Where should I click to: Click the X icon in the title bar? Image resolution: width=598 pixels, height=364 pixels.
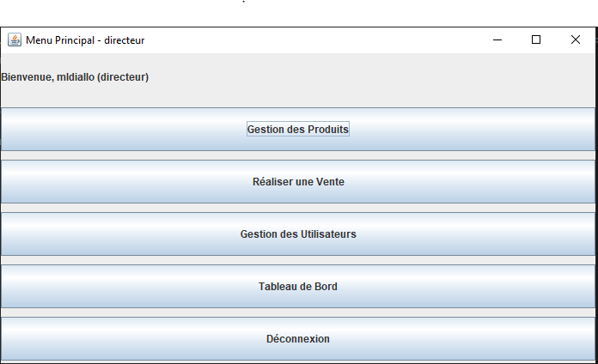tap(576, 39)
